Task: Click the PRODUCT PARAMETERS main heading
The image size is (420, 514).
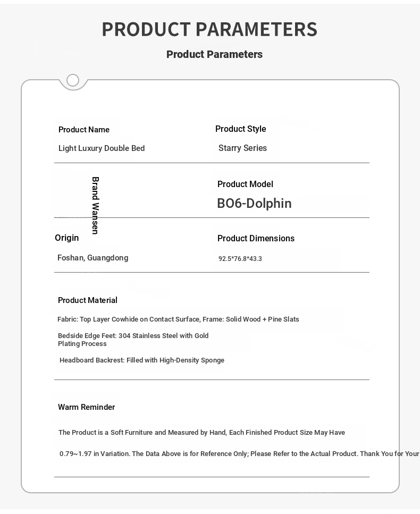Action: 209,29
